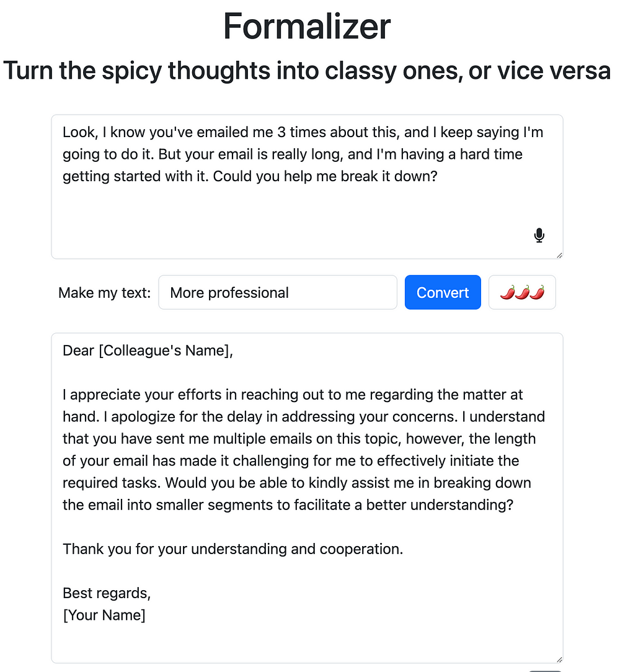Click the "Make my text:" label
The height and width of the screenshot is (672, 620).
tap(104, 293)
